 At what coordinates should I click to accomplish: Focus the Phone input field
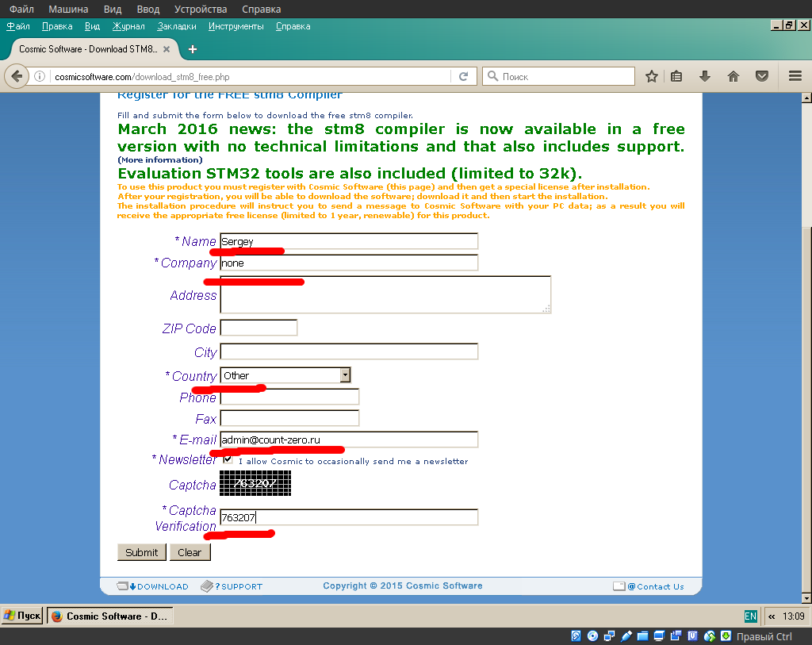tap(289, 397)
